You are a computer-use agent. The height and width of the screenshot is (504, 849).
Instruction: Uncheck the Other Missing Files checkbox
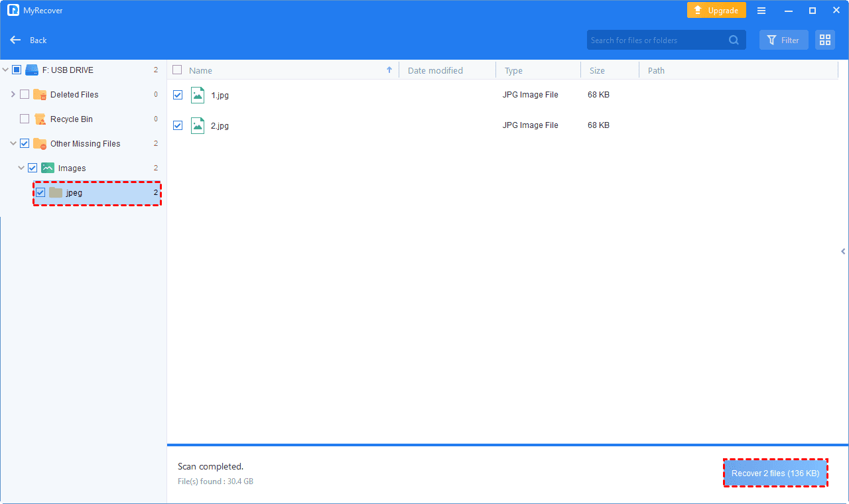click(25, 143)
